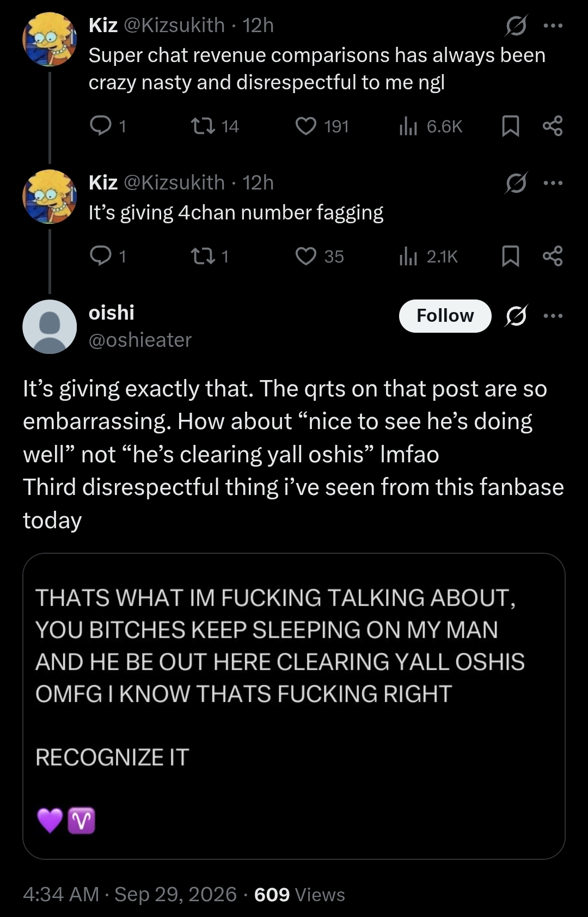This screenshot has height=917, width=588.
Task: Open the Grok icon next to Follow
Action: tap(516, 316)
